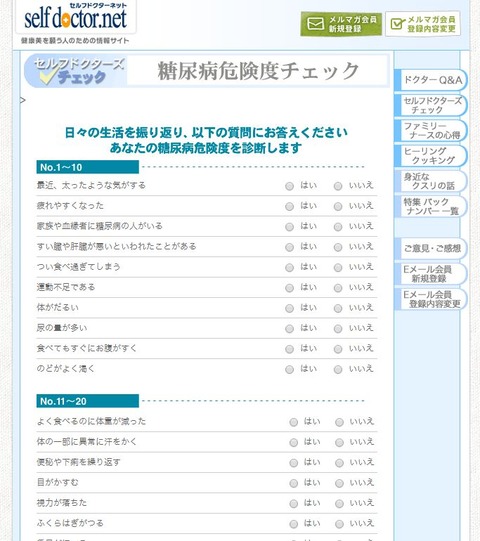Select はい for のどがよく渇く
The width and height of the screenshot is (480, 541).
pyautogui.click(x=289, y=369)
